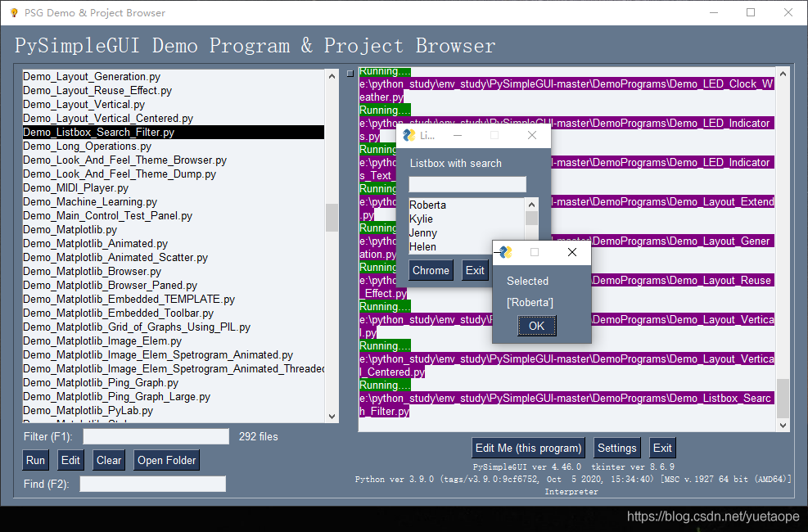Select Demo_Layout_Reuse_Effect.py

point(174,91)
